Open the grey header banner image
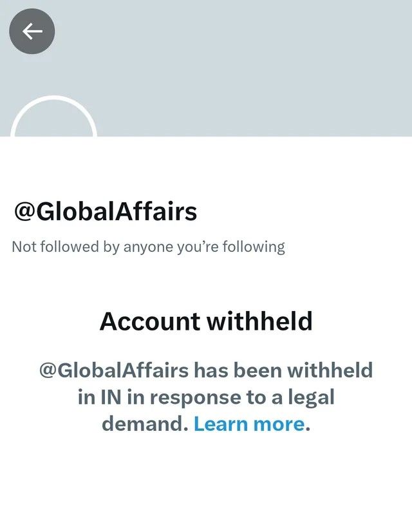Screen dimensions: 412x532 pos(206,68)
